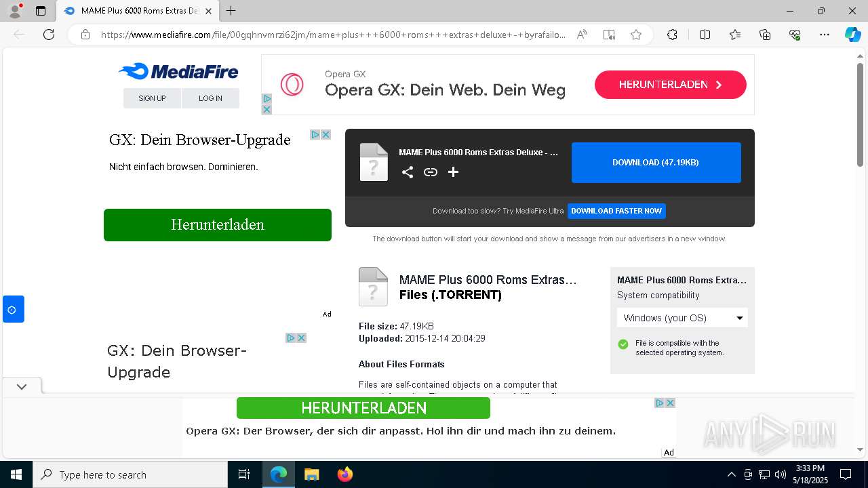Close the top left ad with X
868x488 pixels.
(x=267, y=109)
